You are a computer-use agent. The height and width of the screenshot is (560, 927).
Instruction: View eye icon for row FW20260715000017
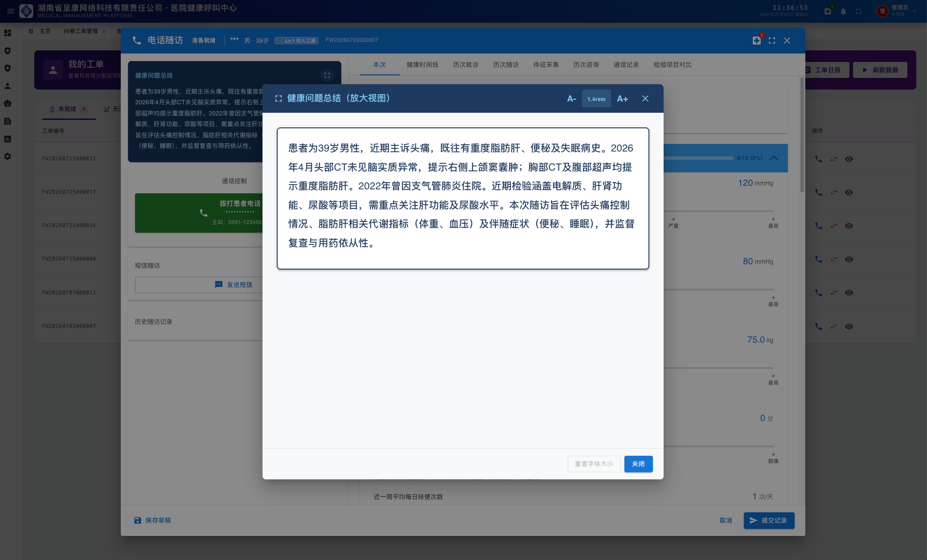pyautogui.click(x=849, y=192)
